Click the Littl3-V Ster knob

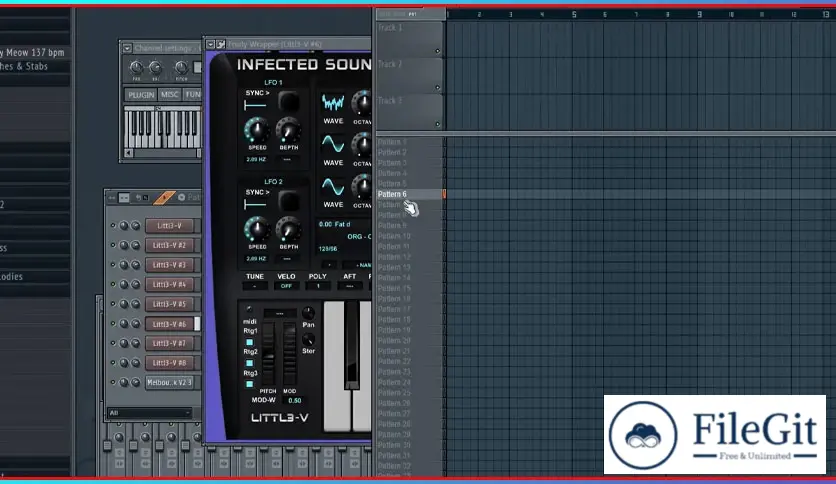tap(308, 340)
